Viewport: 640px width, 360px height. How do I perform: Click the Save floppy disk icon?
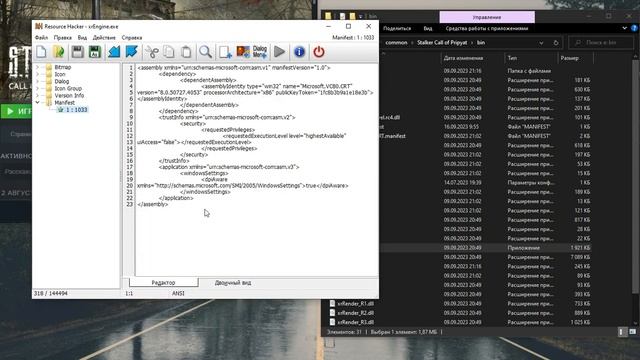tap(78, 52)
